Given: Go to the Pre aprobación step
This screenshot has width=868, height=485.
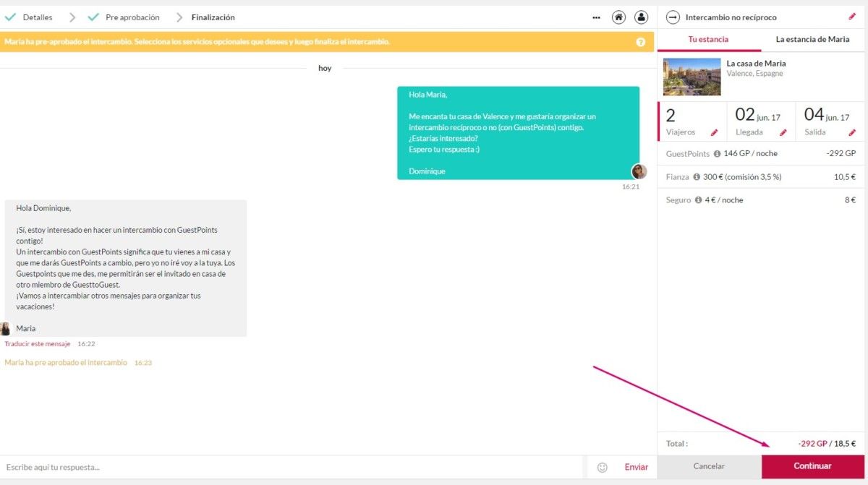Looking at the screenshot, I should pos(132,17).
